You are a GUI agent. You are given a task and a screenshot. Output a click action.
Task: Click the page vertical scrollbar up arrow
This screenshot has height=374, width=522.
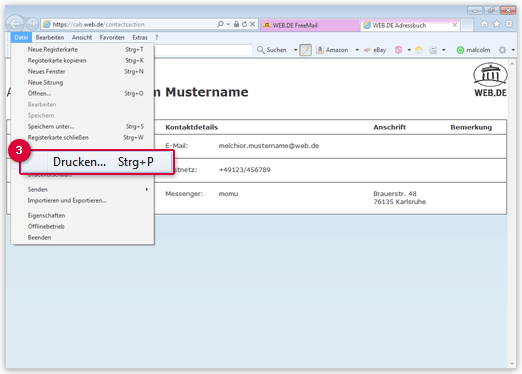(512, 63)
